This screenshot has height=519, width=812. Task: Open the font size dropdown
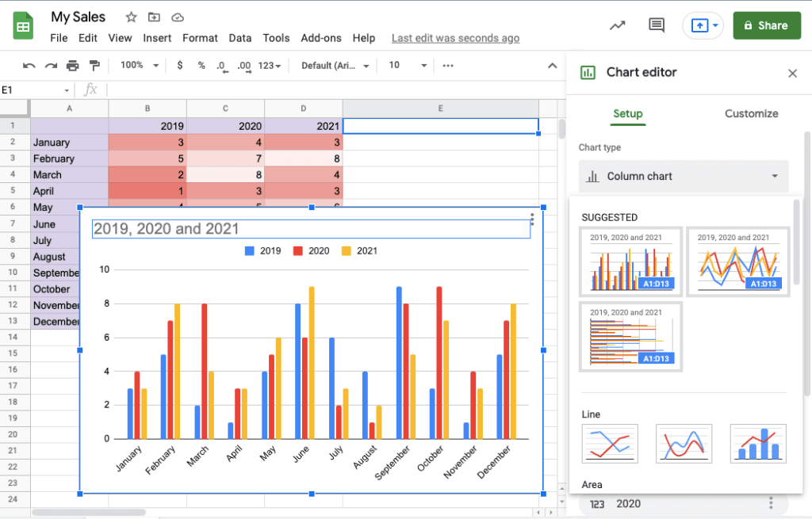tap(406, 66)
